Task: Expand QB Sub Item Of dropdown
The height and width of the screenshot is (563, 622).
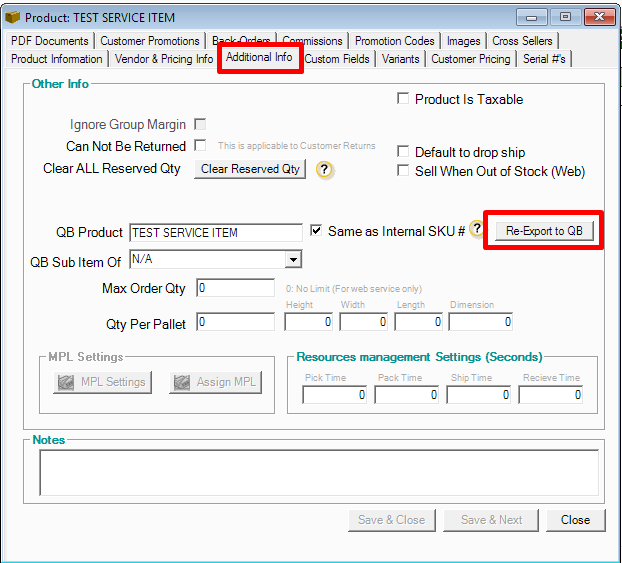Action: coord(293,260)
